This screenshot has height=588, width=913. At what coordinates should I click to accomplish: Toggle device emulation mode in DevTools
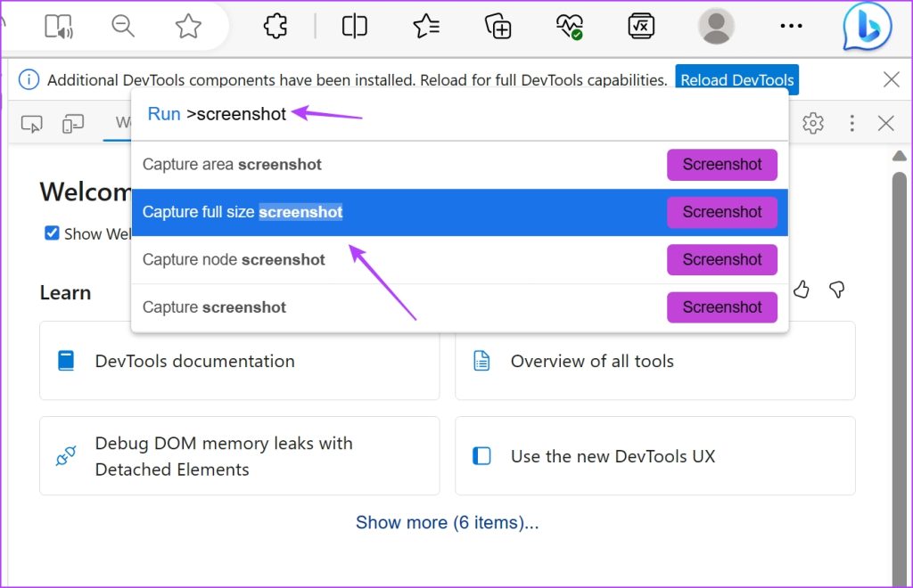tap(73, 123)
